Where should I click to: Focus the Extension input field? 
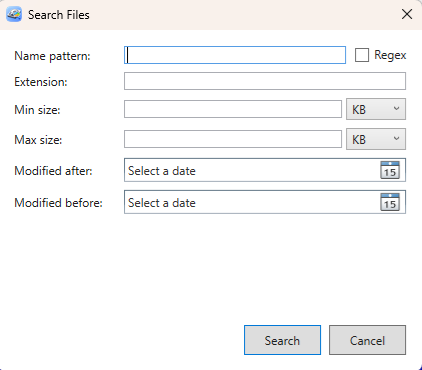point(265,81)
